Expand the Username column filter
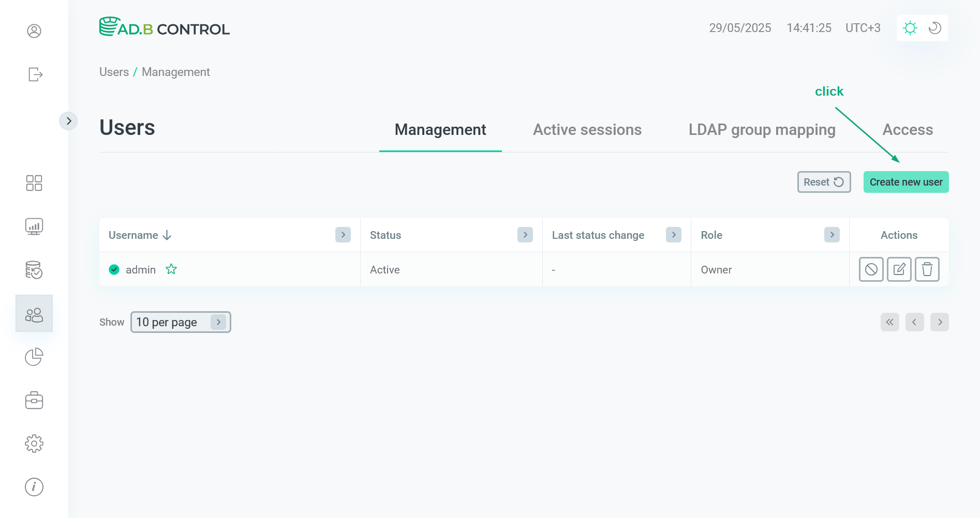 (343, 235)
